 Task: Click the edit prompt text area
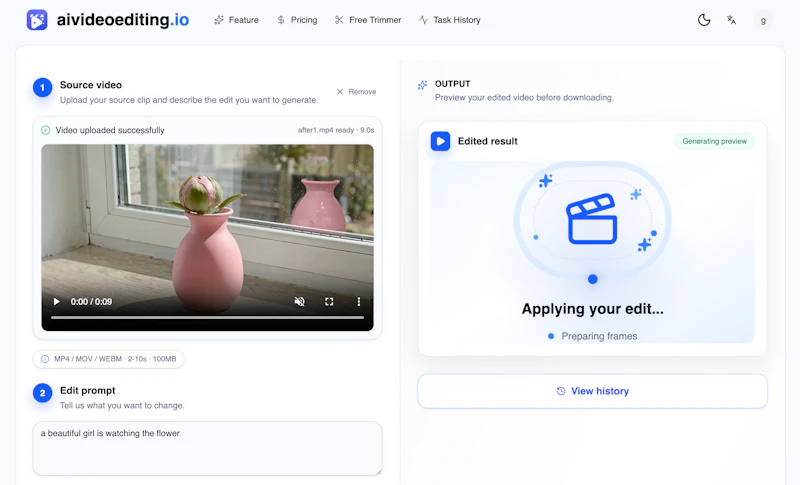(x=207, y=448)
